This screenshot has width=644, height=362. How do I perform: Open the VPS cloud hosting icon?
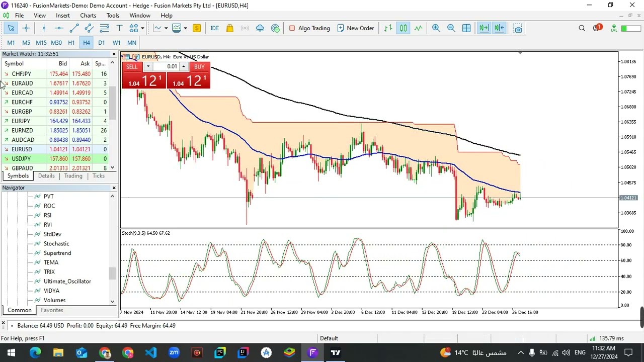260,28
